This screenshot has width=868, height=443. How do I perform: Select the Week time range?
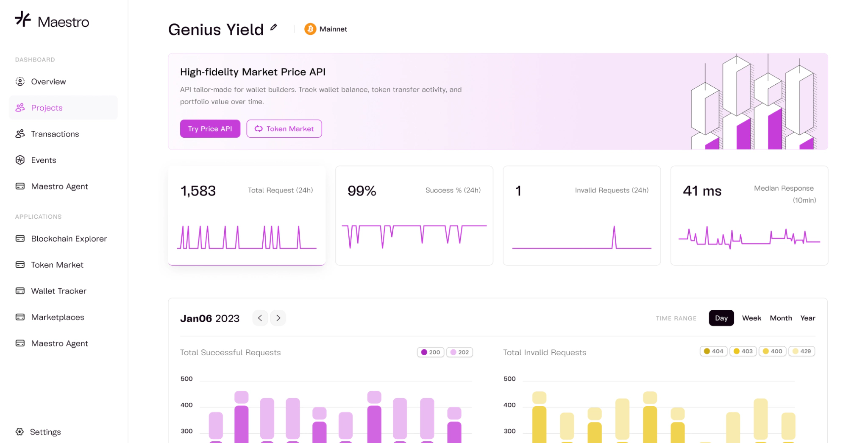click(751, 318)
